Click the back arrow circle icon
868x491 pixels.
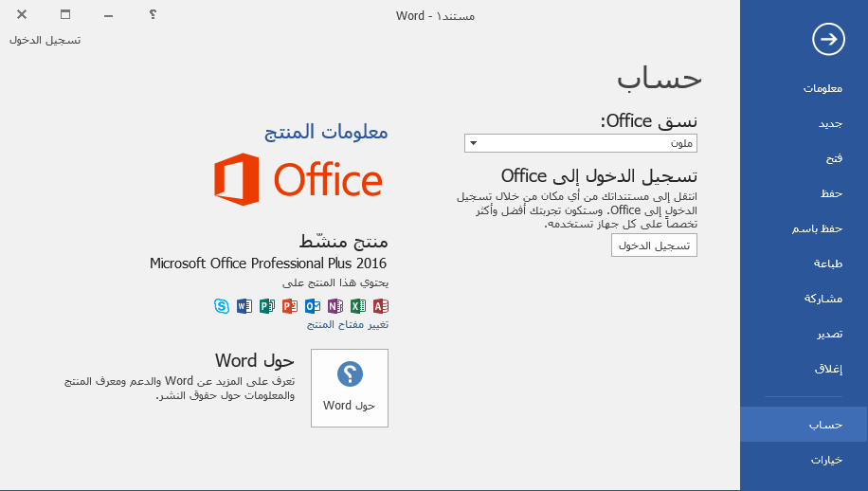(x=828, y=39)
